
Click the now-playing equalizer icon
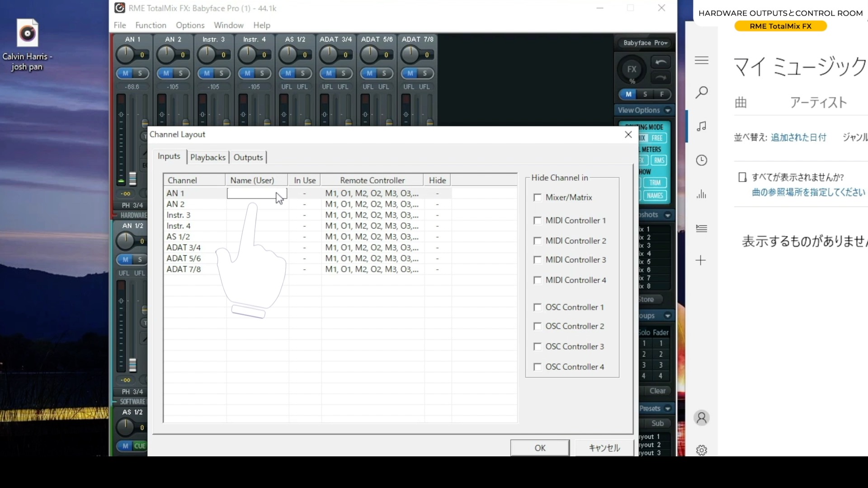[702, 194]
